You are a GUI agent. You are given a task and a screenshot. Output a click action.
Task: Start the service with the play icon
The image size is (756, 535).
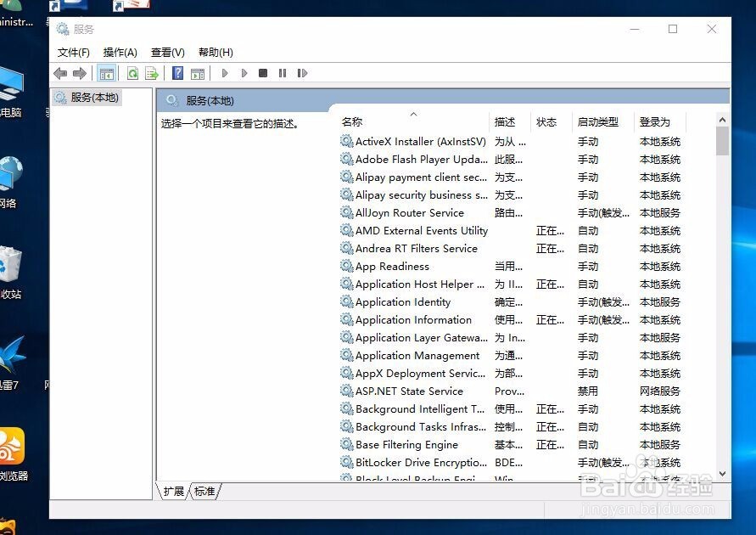point(225,73)
